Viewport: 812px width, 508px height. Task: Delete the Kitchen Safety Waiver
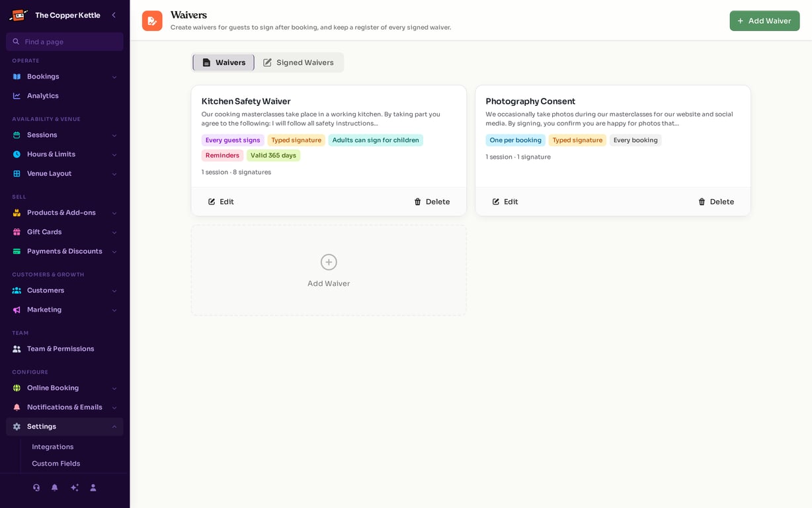coord(432,202)
